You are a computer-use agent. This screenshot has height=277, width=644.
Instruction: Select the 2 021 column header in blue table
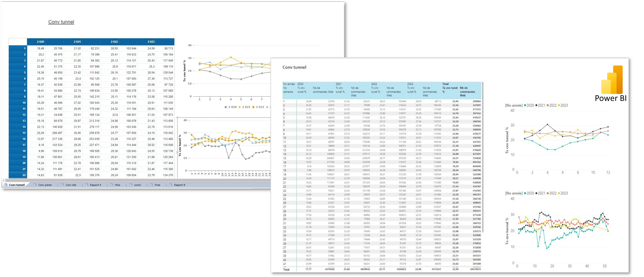pyautogui.click(x=77, y=42)
